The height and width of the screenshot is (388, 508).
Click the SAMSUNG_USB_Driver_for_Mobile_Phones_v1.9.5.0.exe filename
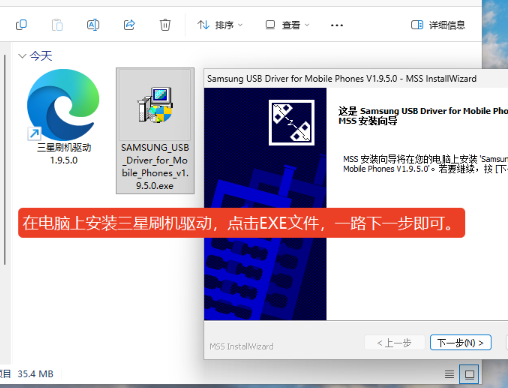click(155, 166)
